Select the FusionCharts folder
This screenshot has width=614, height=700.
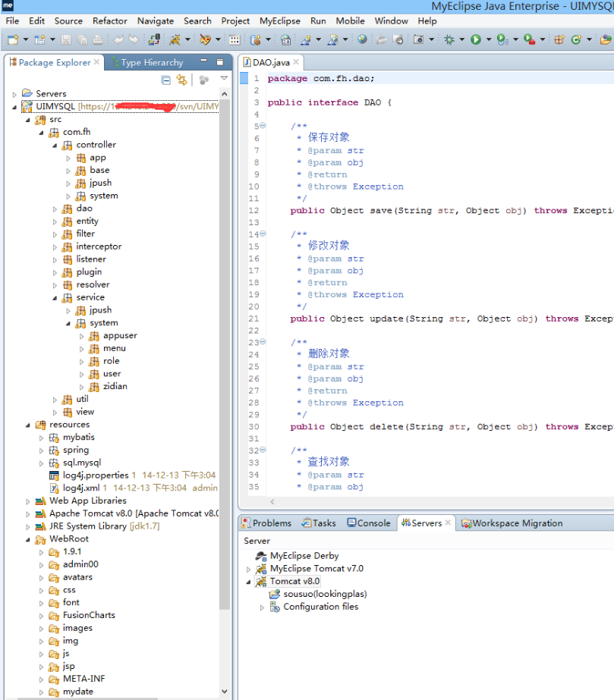click(x=89, y=615)
